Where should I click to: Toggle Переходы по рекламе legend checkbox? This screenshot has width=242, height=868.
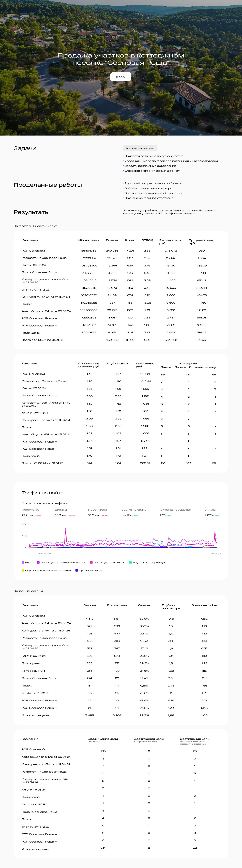[x=91, y=562]
